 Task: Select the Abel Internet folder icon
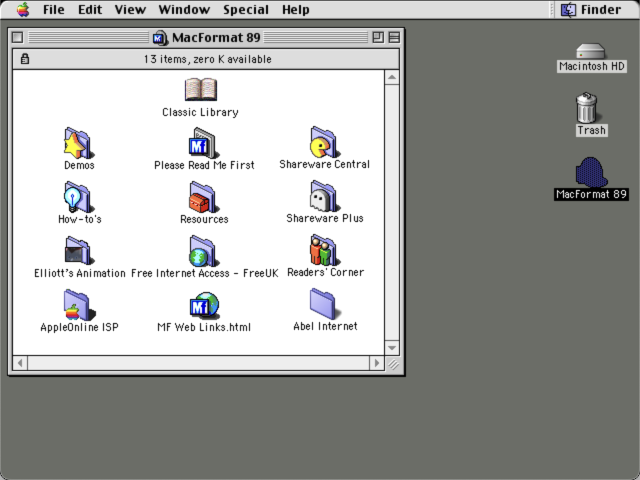tap(324, 304)
